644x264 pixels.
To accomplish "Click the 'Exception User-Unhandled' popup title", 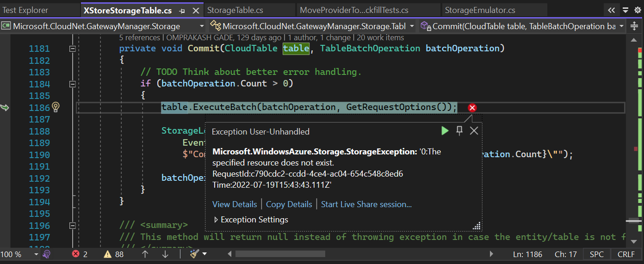I will pos(260,132).
